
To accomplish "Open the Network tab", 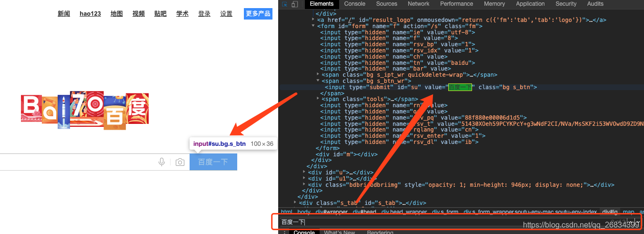I will [419, 4].
